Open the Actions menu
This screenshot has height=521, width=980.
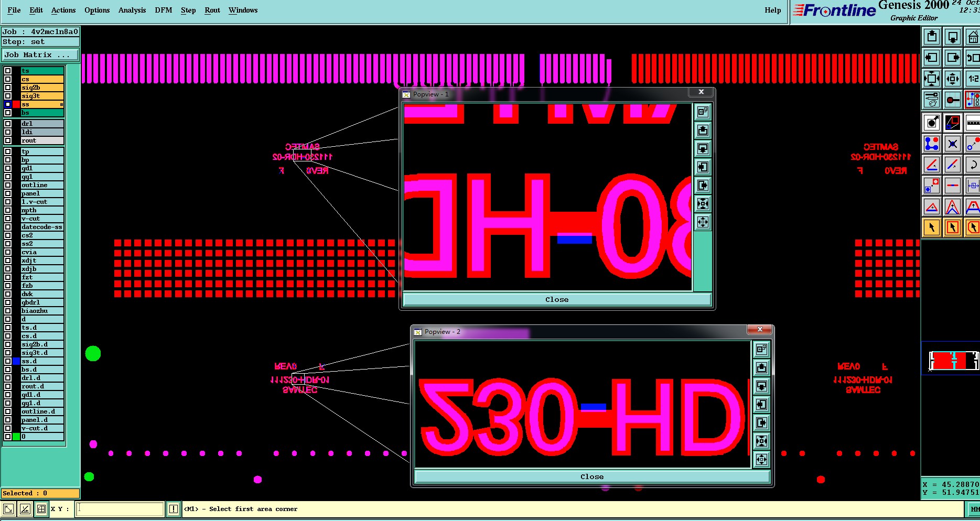[63, 10]
